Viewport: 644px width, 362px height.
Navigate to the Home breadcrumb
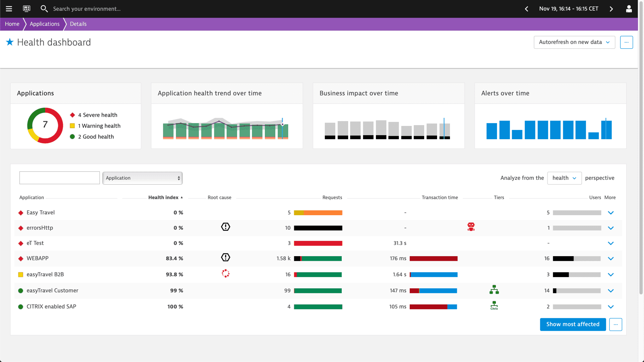click(x=11, y=24)
